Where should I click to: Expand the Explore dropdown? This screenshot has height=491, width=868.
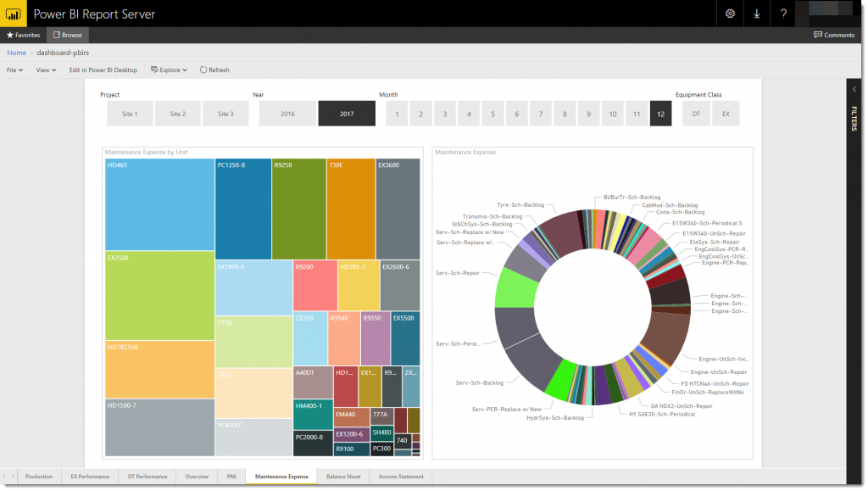170,70
